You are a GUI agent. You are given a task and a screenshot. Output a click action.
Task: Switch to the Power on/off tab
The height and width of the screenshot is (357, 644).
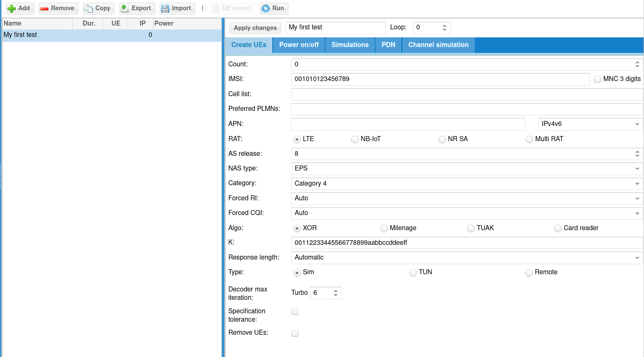299,45
